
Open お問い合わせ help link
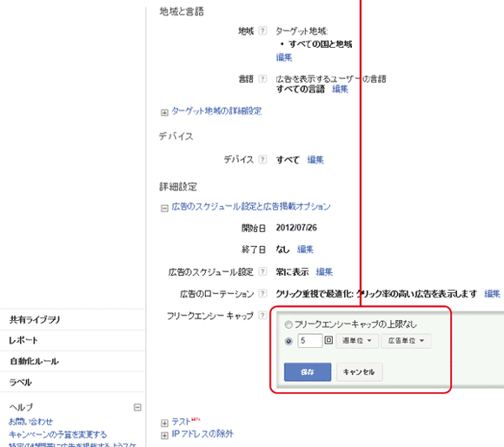(x=30, y=422)
